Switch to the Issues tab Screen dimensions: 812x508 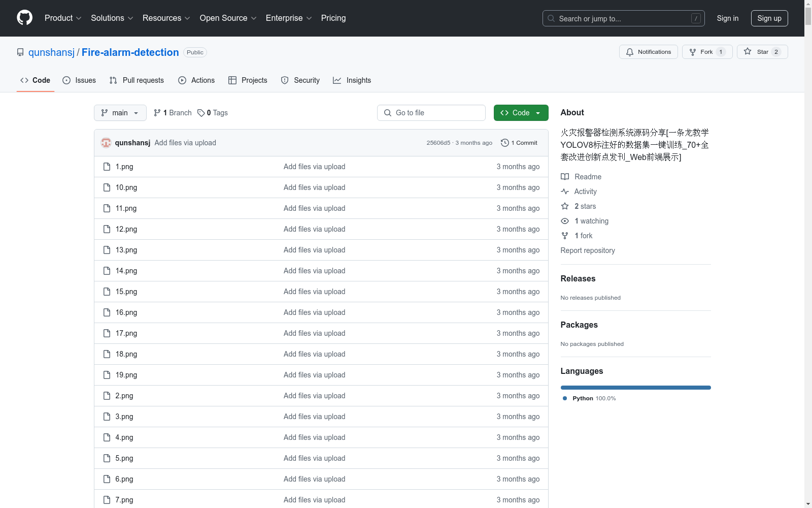[79, 80]
